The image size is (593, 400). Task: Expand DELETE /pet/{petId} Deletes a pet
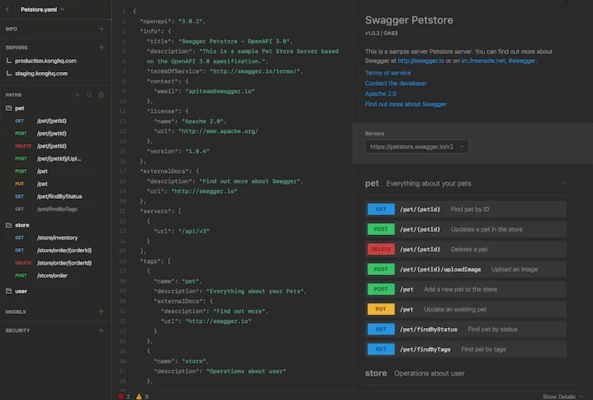coord(466,249)
